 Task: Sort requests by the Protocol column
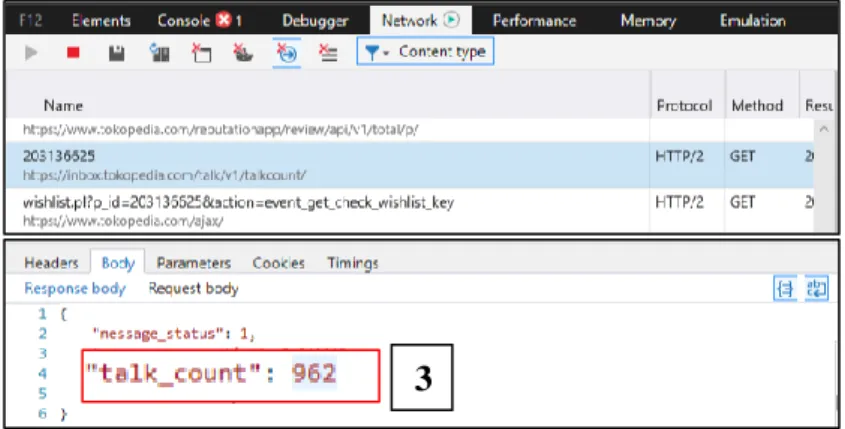point(684,106)
